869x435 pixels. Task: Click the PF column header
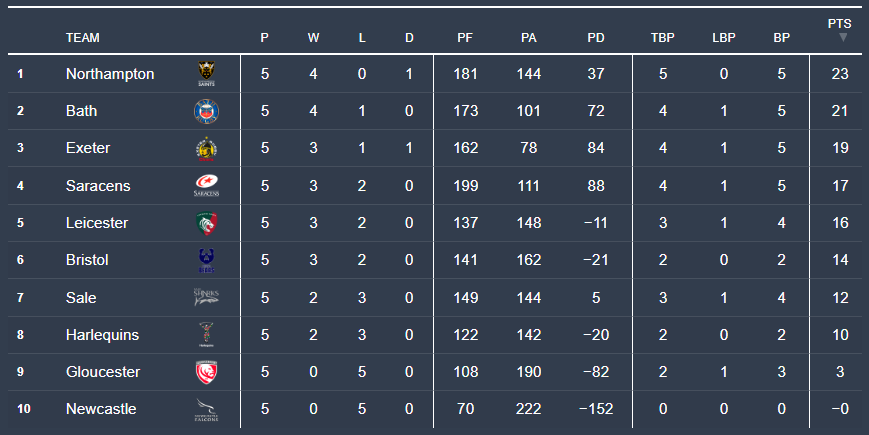465,38
